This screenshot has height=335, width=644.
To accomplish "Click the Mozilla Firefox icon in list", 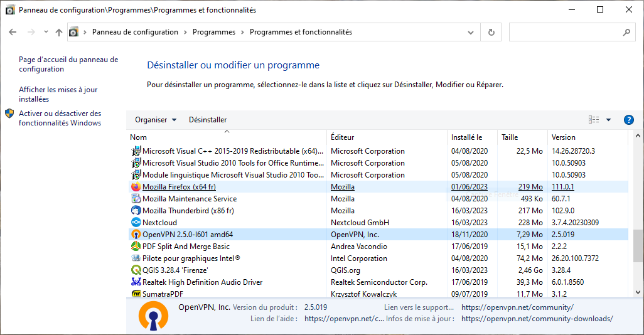I will pyautogui.click(x=136, y=187).
